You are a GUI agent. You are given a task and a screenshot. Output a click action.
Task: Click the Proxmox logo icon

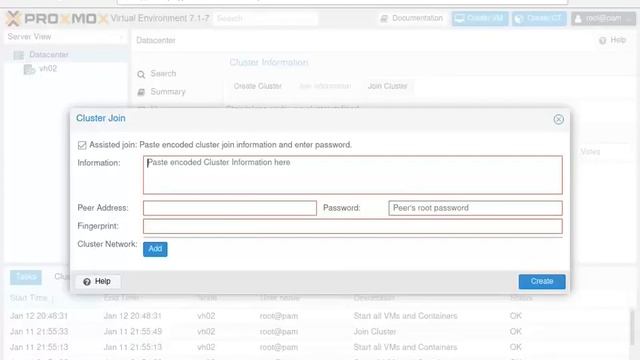coord(13,18)
